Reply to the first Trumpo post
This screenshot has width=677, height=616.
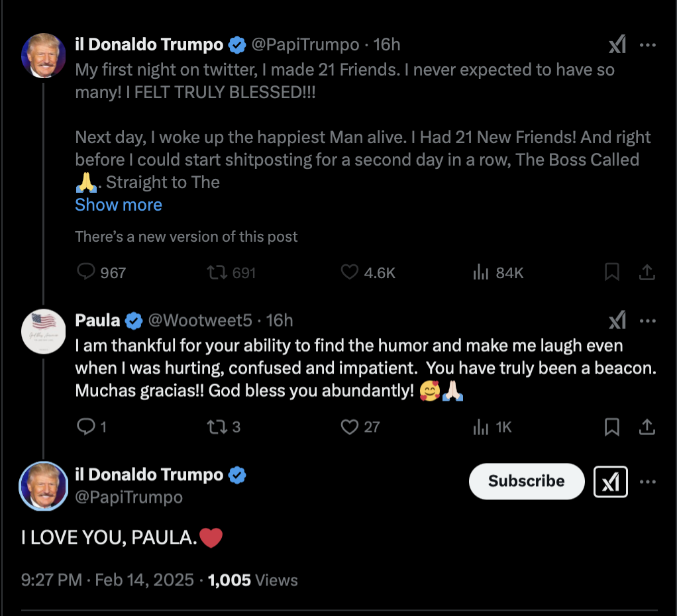click(101, 272)
